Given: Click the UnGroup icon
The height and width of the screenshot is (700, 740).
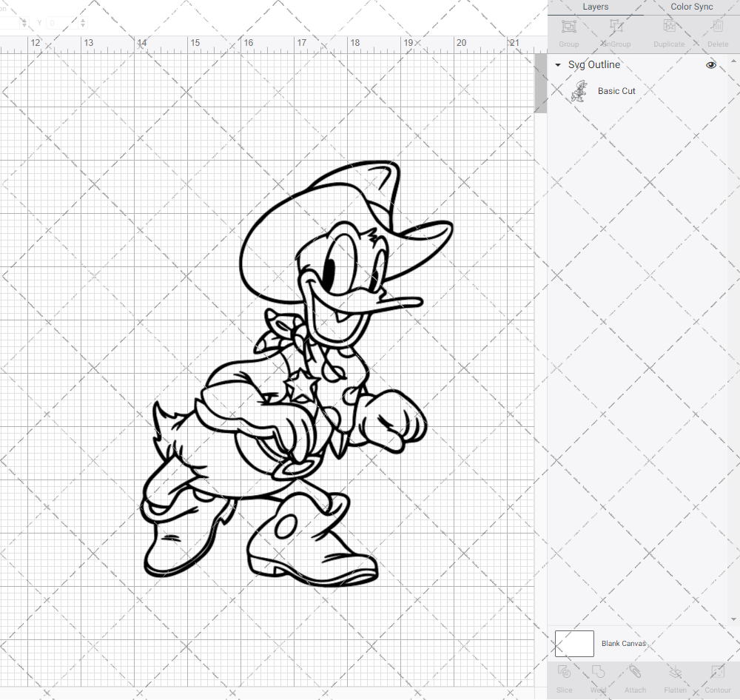Looking at the screenshot, I should click(616, 27).
